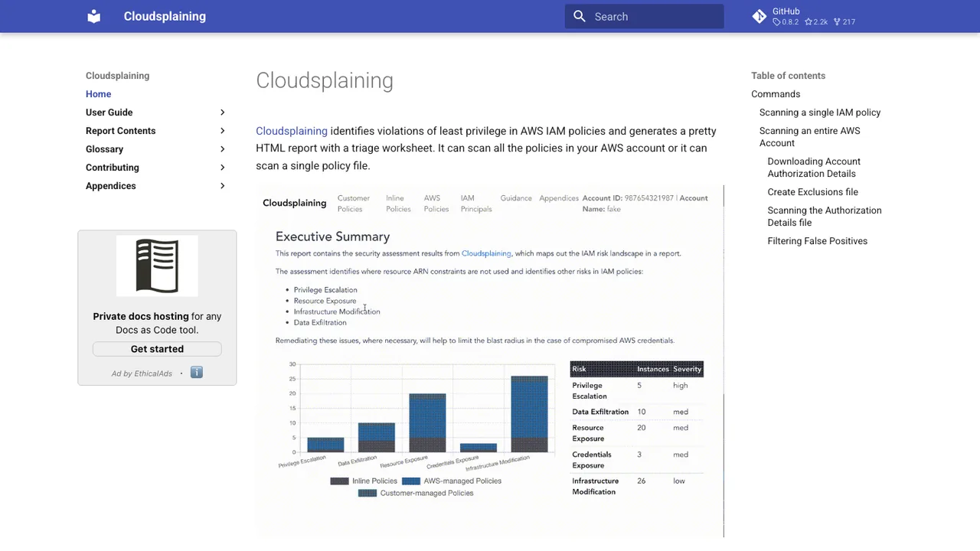The width and height of the screenshot is (980, 551).
Task: Click the Ad by EthicalAds text
Action: click(142, 373)
